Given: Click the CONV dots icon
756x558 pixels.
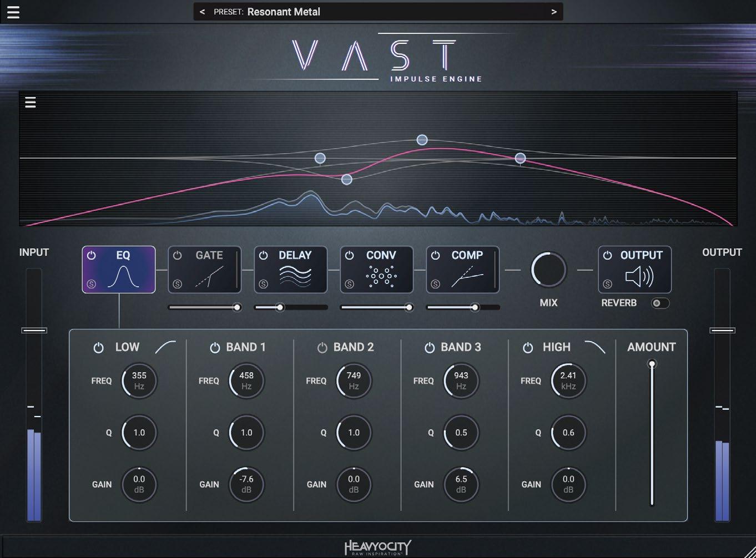Looking at the screenshot, I should coord(381,276).
